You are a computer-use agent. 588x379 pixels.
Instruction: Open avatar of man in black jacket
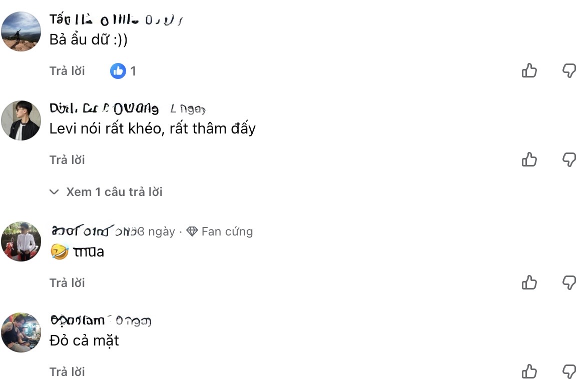21,120
